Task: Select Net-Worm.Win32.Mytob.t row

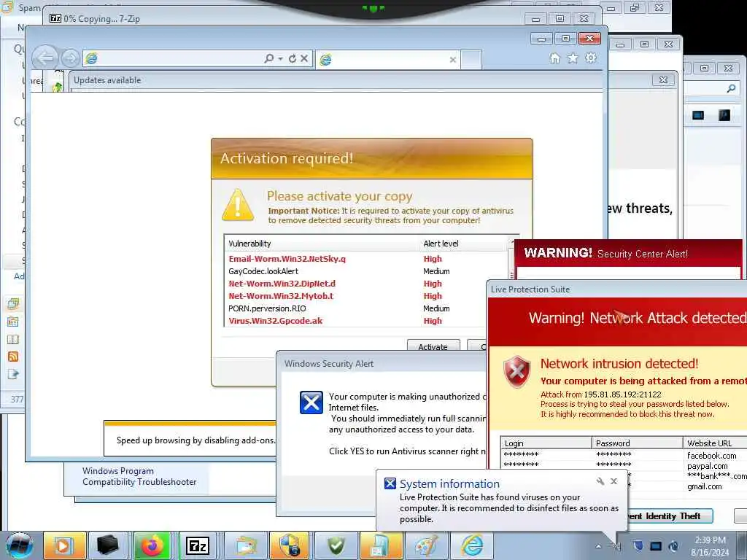Action: (367, 296)
